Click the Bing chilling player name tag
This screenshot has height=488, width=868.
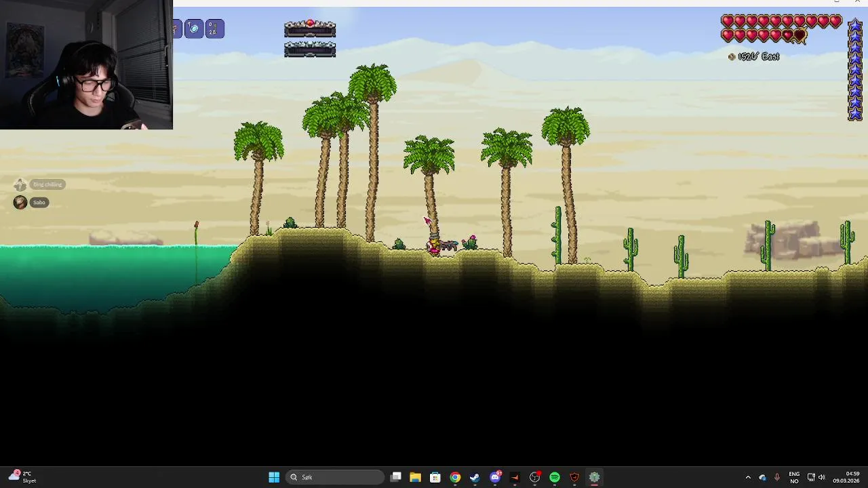pos(47,184)
